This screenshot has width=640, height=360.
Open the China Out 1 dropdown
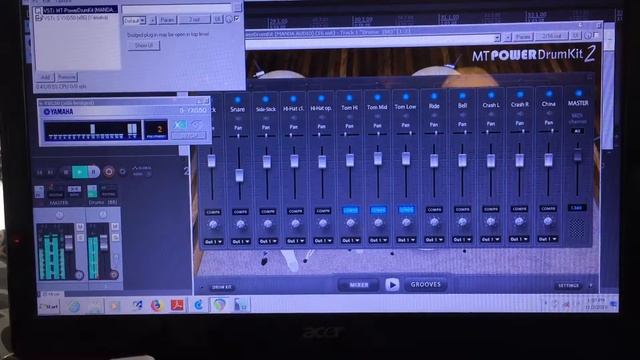point(548,239)
